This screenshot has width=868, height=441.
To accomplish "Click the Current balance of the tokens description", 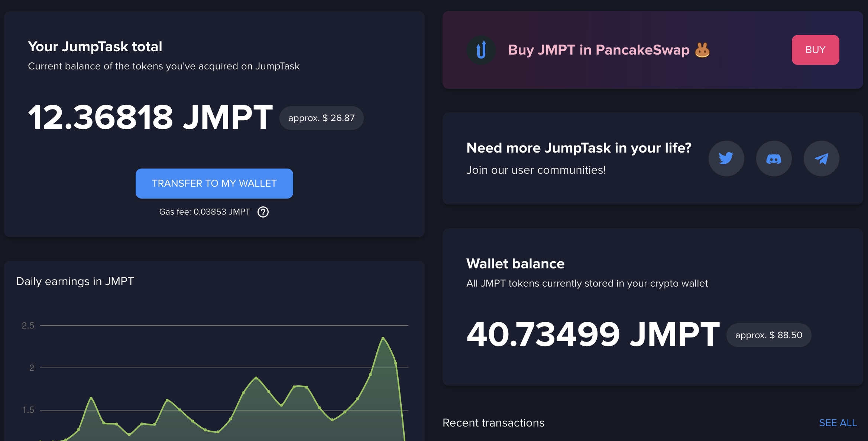I will (163, 66).
